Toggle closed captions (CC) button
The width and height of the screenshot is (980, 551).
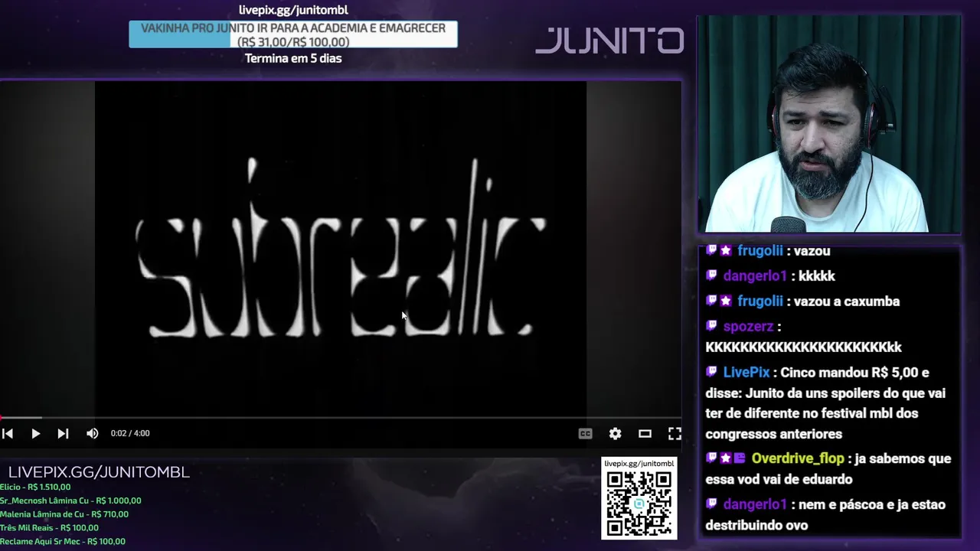point(585,433)
